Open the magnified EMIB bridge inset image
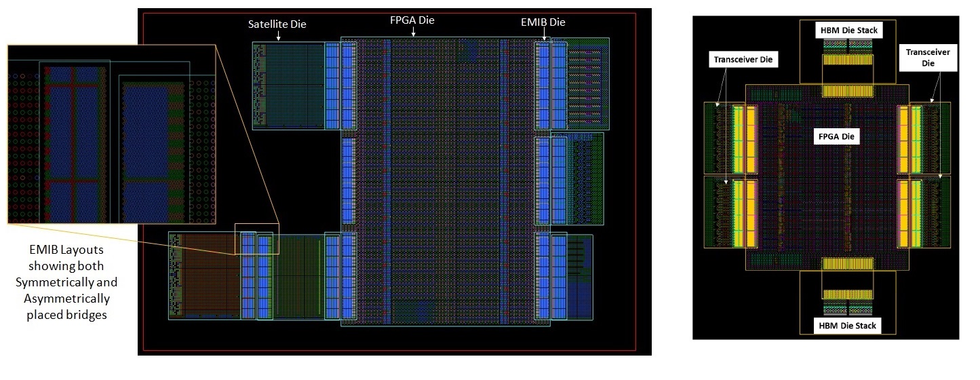This screenshot has width=980, height=380. [112, 134]
